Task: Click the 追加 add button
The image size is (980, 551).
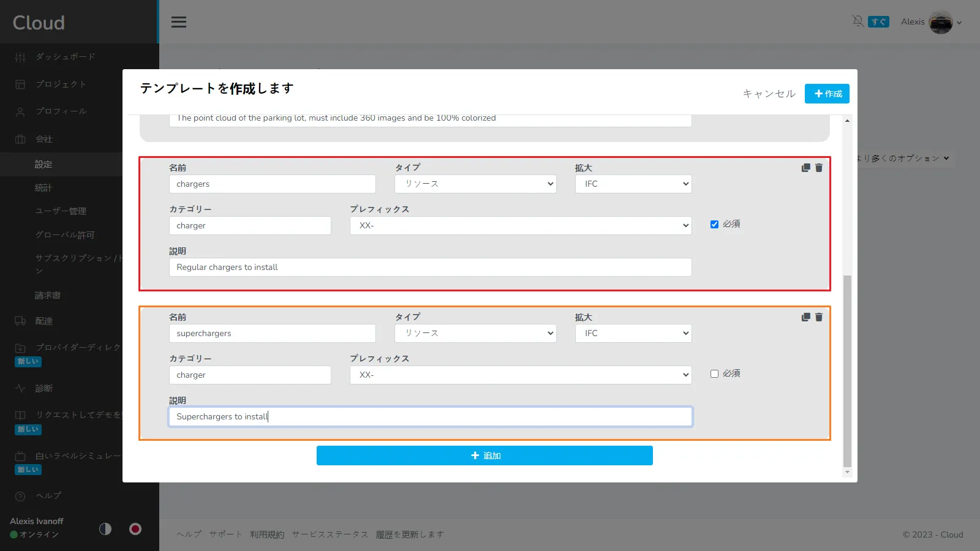Action: point(484,455)
